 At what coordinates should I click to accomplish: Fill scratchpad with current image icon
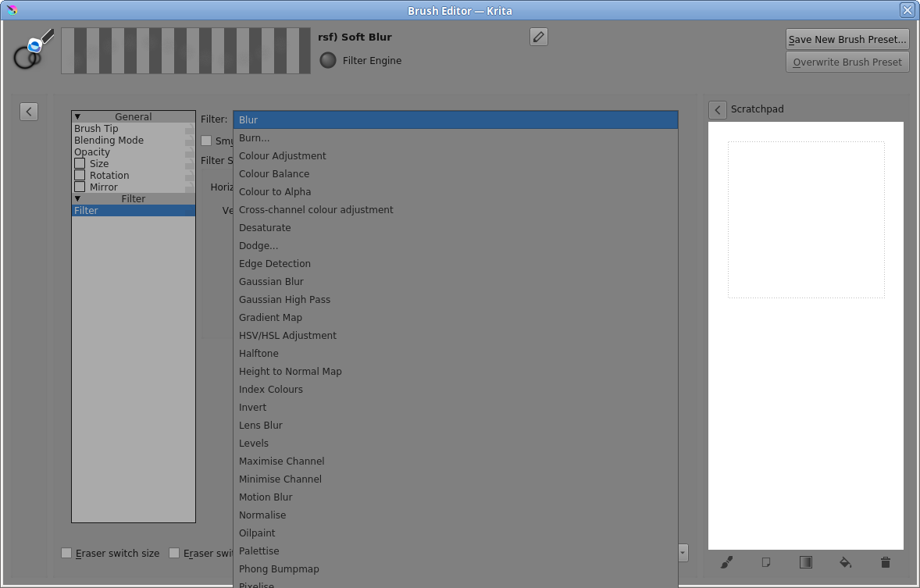(765, 562)
